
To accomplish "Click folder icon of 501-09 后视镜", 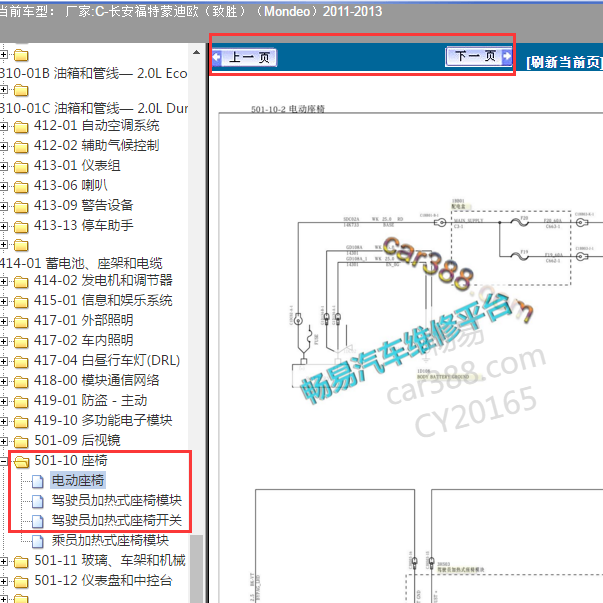I will (x=21, y=441).
